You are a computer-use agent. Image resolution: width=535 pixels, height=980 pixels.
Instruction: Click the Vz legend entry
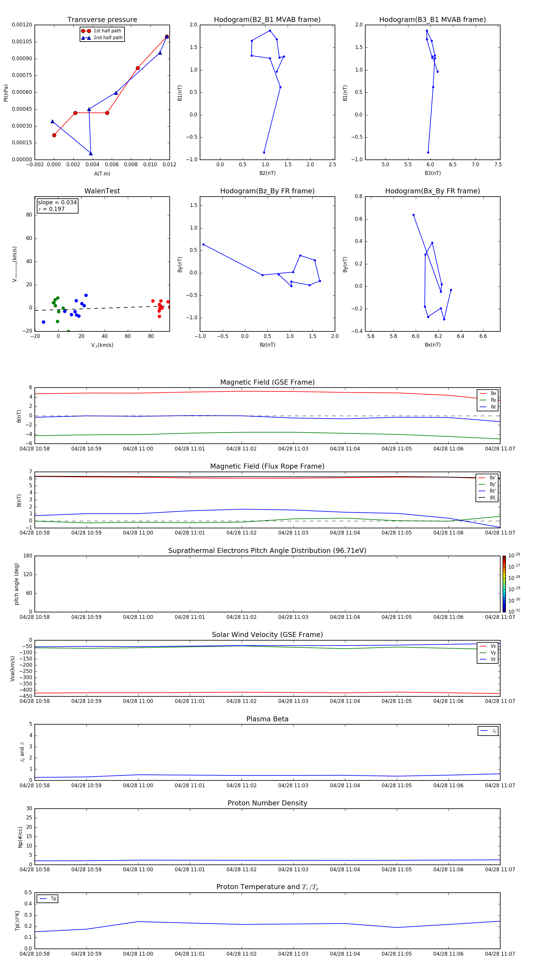[x=488, y=659]
